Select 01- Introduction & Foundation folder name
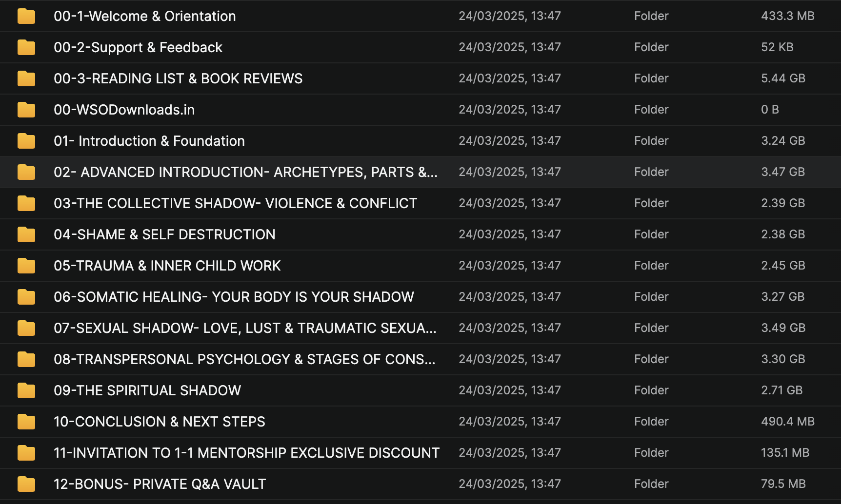Image resolution: width=841 pixels, height=504 pixels. 149,141
